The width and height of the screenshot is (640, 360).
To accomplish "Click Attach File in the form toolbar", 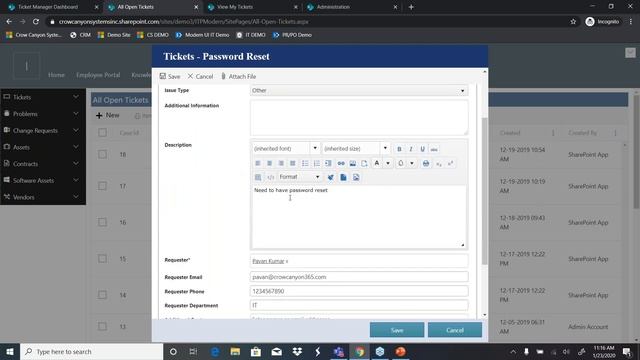I will coord(238,76).
